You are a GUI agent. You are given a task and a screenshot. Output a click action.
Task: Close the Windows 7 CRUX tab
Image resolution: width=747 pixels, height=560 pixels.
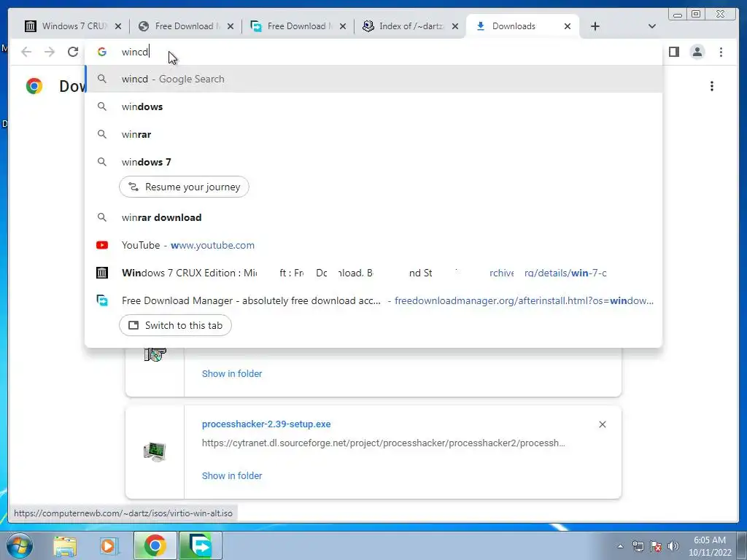click(x=118, y=26)
